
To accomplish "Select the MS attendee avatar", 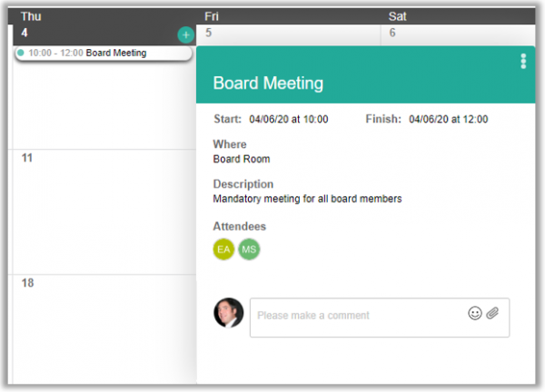I will click(x=249, y=250).
